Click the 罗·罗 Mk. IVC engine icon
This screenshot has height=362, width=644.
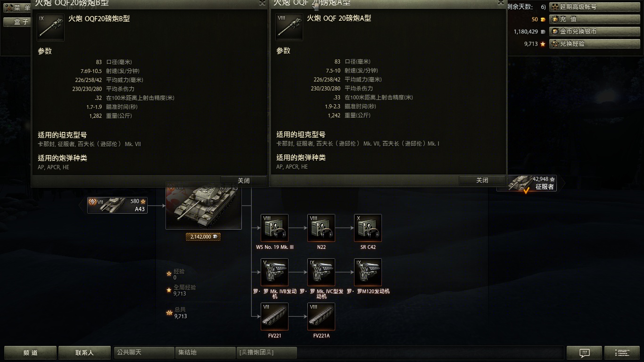coord(321,272)
